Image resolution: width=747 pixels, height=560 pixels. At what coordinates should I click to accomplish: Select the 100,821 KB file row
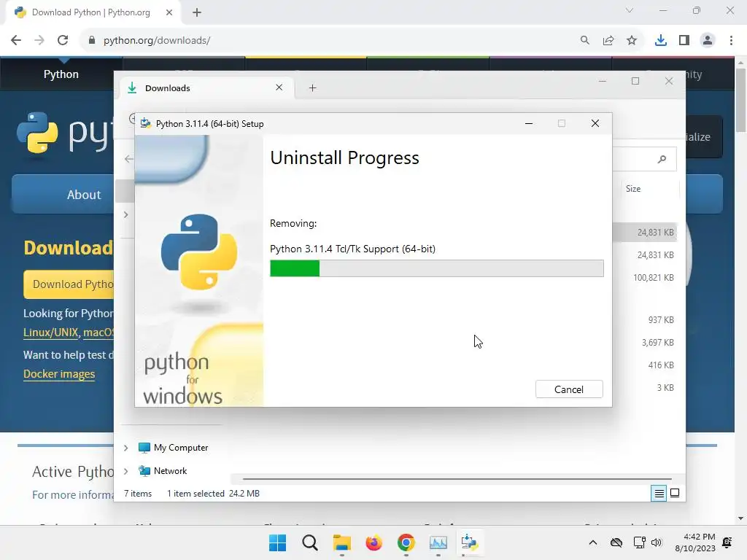point(653,278)
